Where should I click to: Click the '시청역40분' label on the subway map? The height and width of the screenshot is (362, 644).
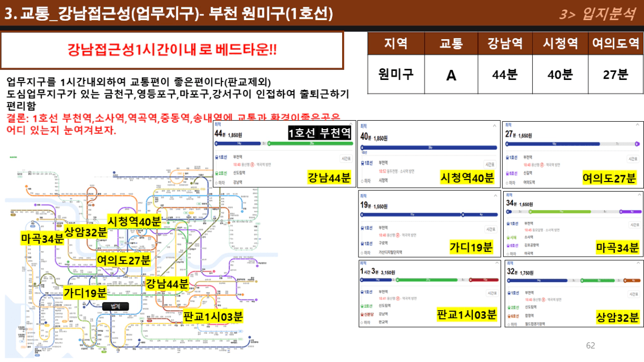pos(133,221)
